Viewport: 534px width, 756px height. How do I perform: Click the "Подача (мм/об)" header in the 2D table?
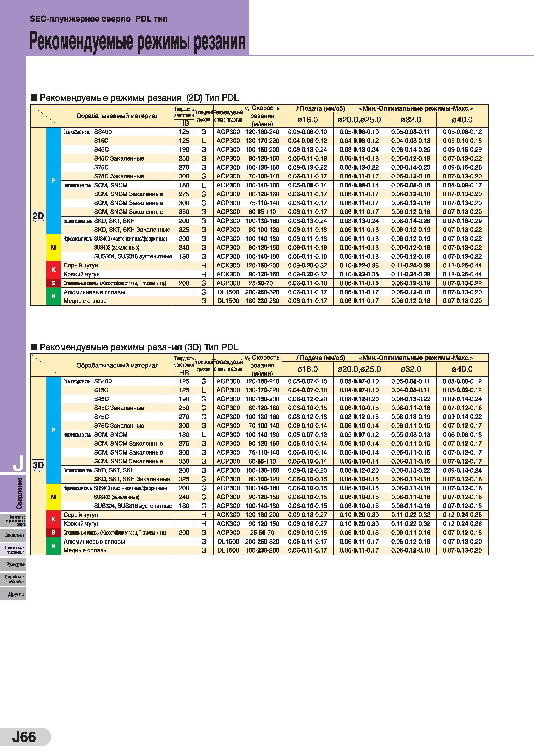coord(320,108)
